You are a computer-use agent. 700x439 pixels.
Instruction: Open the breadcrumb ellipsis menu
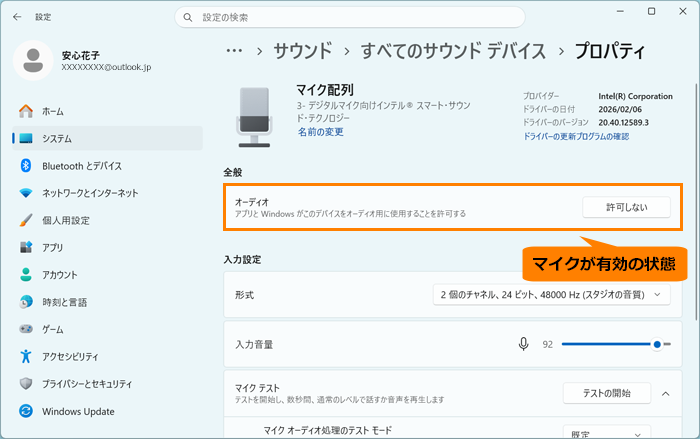click(x=234, y=51)
